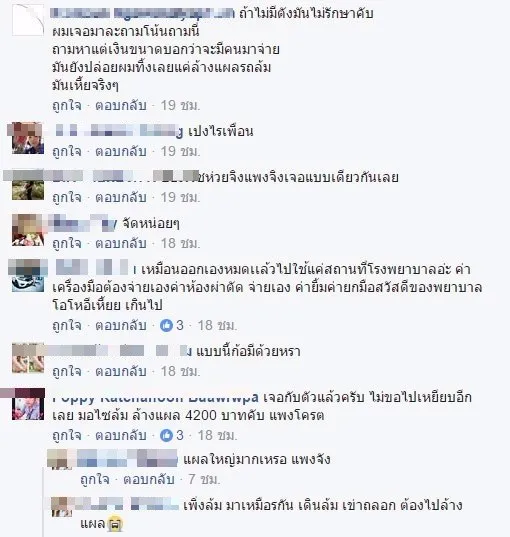Click the like reaction icon on the 4200 baht comment
Image resolution: width=510 pixels, height=537 pixels.
tap(166, 435)
